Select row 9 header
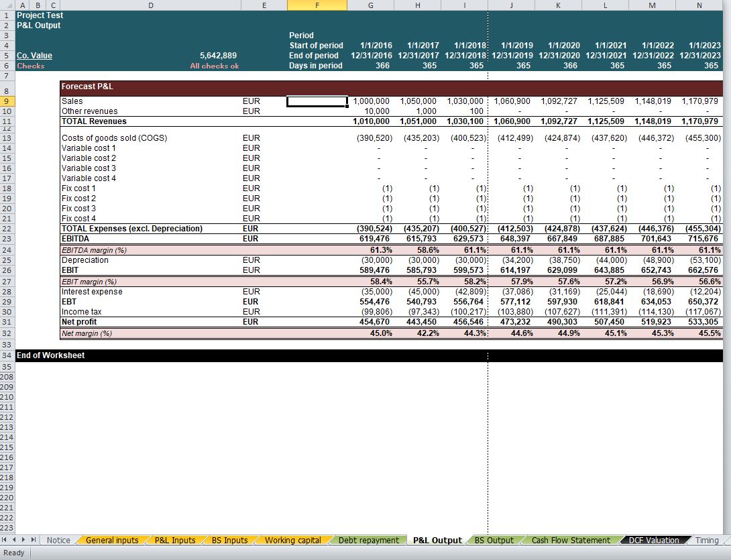Viewport: 731px width, 560px height. click(x=7, y=101)
